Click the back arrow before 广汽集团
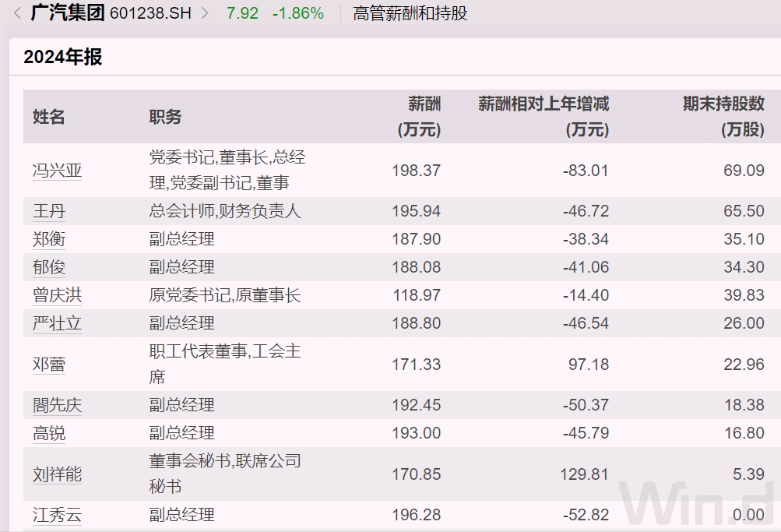Viewport: 781px width, 532px height. click(x=17, y=13)
